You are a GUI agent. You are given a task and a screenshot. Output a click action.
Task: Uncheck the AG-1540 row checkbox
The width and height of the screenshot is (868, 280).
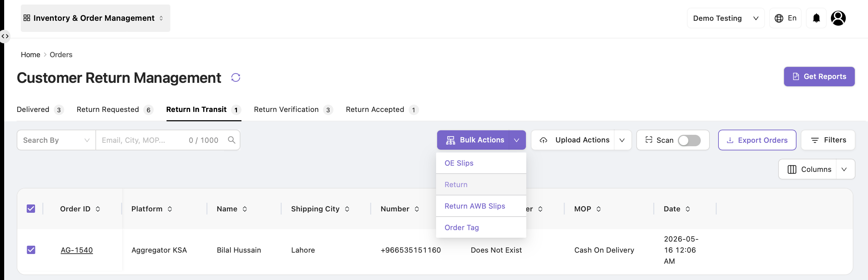pyautogui.click(x=31, y=250)
